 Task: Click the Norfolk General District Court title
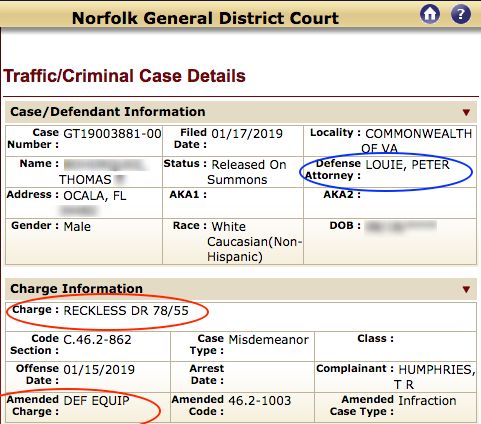pyautogui.click(x=205, y=18)
